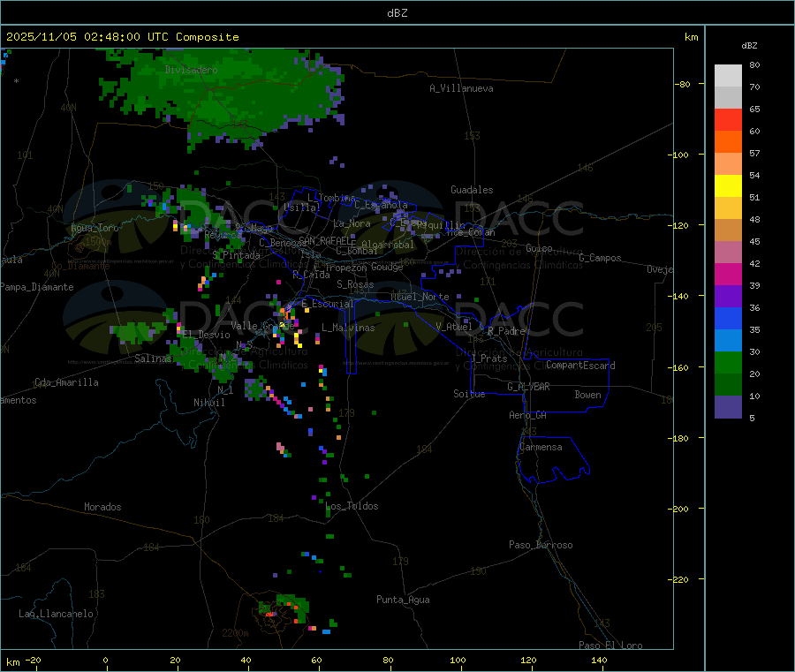Click the La_Nora location label
The image size is (795, 672).
tap(352, 223)
